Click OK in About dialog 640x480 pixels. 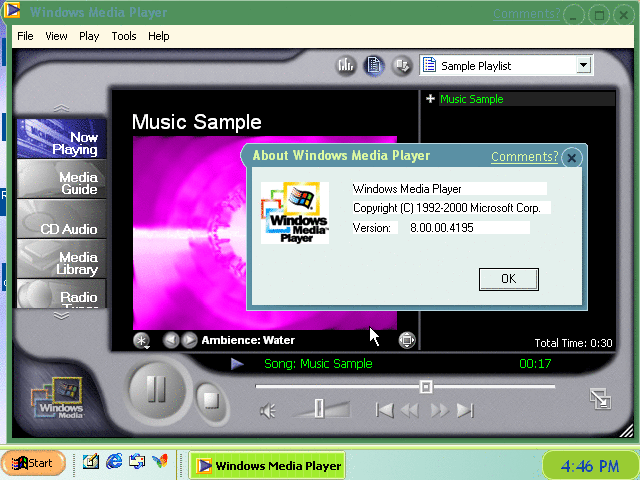coord(509,279)
